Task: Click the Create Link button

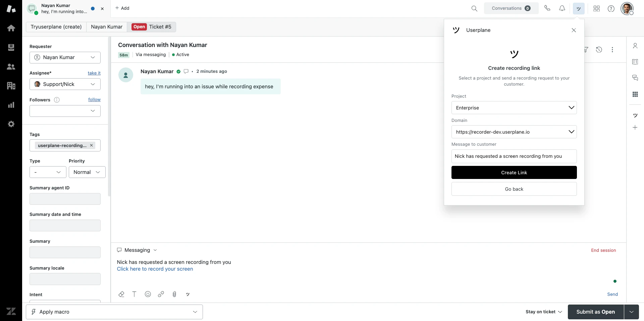Action: pyautogui.click(x=514, y=173)
